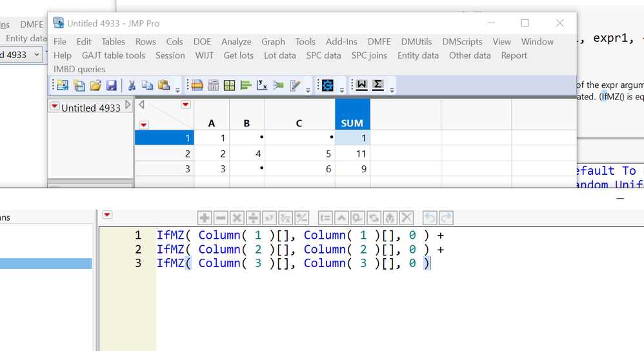
Task: Open the Tables menu
Action: (x=113, y=41)
